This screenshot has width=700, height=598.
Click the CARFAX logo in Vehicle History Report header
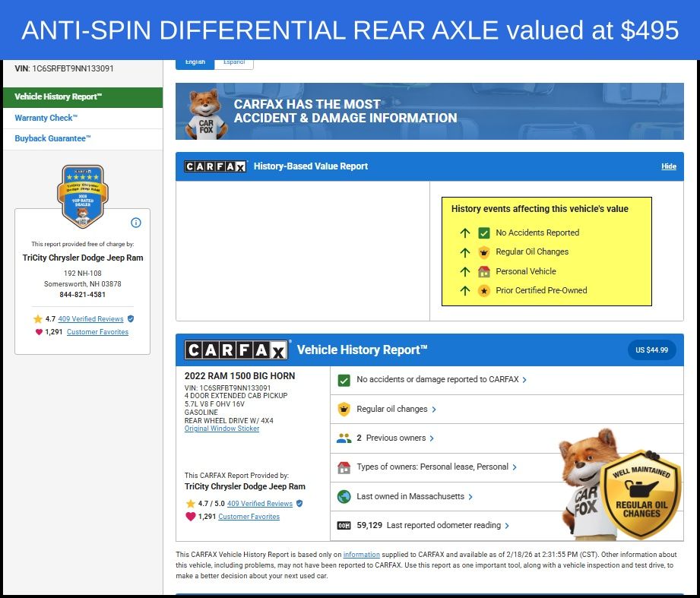pyautogui.click(x=236, y=350)
